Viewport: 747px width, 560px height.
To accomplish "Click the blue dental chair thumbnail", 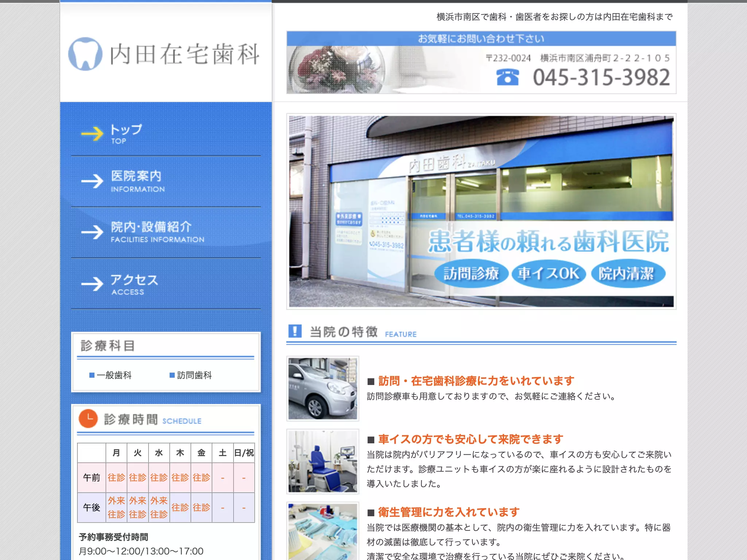I will 323,462.
